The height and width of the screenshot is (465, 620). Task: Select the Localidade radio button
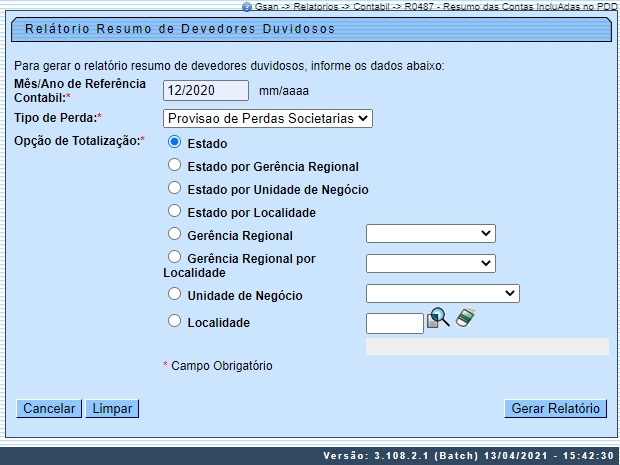[x=174, y=321]
